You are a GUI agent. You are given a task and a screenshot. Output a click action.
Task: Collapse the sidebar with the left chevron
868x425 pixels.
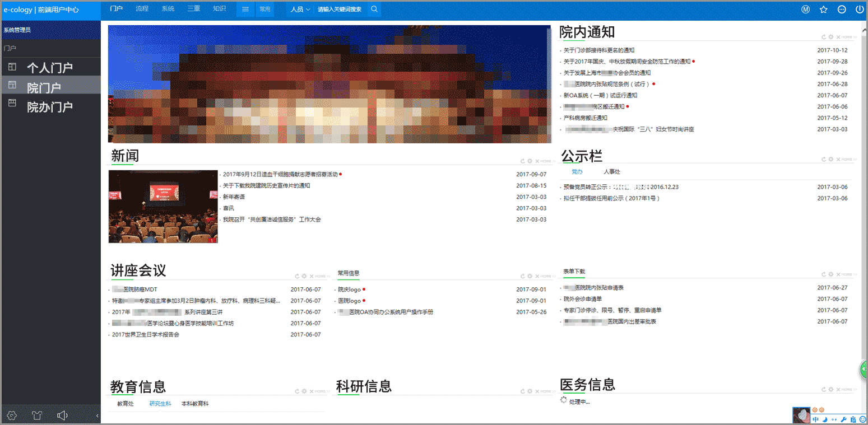(x=98, y=416)
